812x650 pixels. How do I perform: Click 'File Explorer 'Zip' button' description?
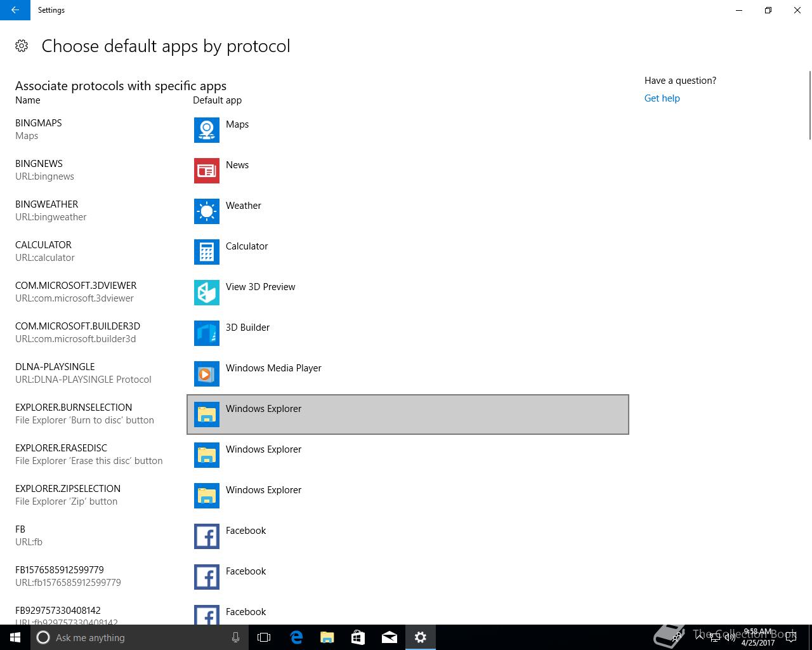tap(67, 501)
